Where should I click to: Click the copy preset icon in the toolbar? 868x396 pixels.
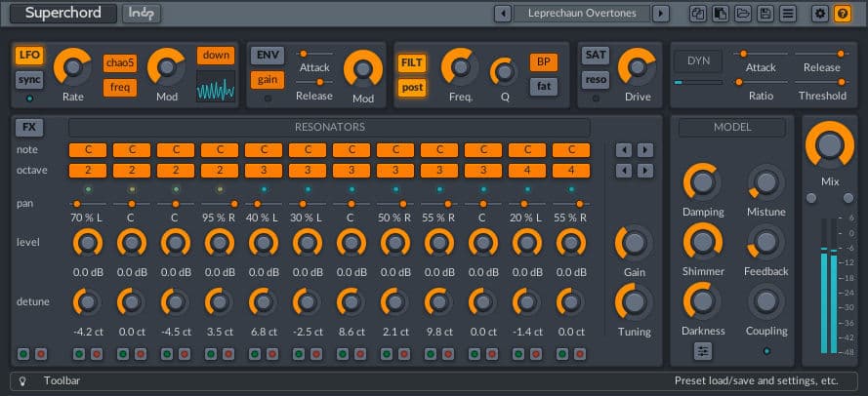coord(698,14)
